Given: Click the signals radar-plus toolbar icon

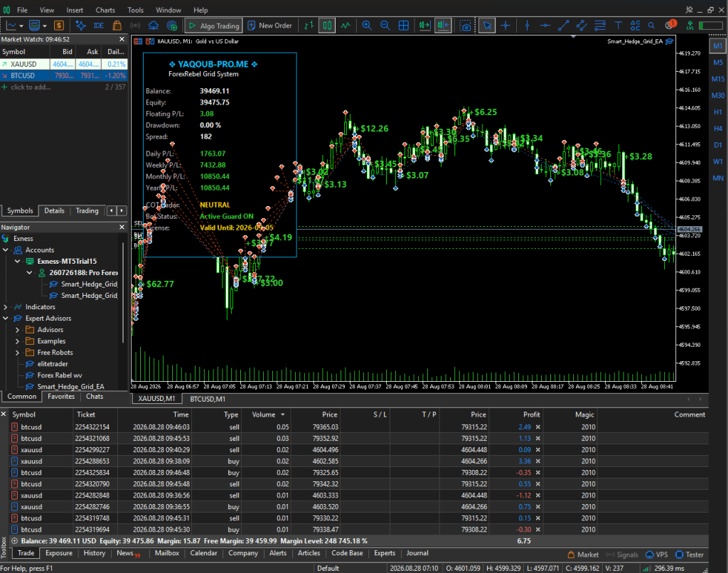Looking at the screenshot, I should pyautogui.click(x=172, y=26).
